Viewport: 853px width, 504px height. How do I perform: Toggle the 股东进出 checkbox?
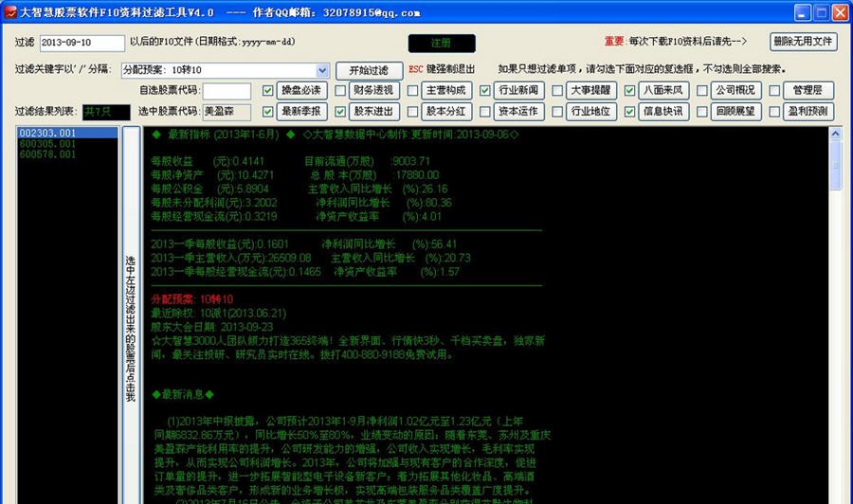point(340,112)
